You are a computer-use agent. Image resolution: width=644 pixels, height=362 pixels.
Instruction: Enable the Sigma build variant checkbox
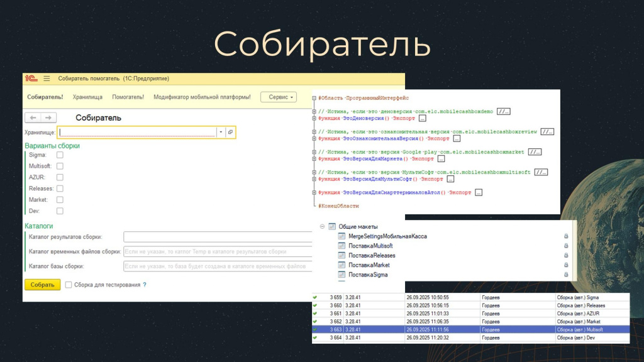pos(60,155)
